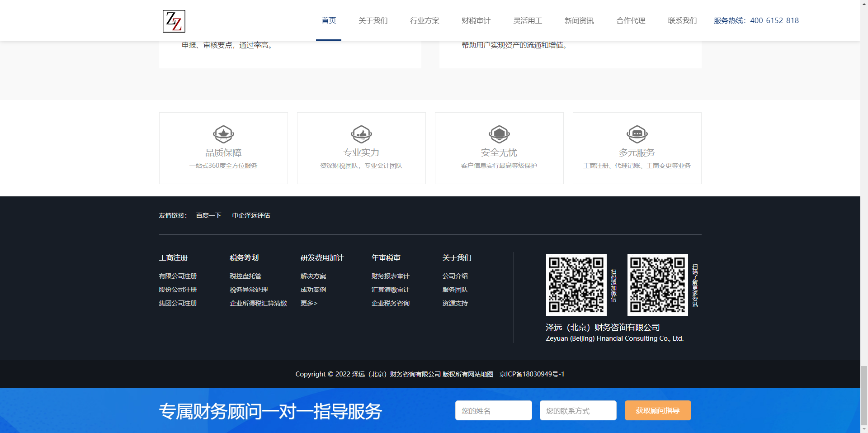Click 泽远（北京）财务咨询有限公司 company name
868x433 pixels.
pyautogui.click(x=603, y=327)
